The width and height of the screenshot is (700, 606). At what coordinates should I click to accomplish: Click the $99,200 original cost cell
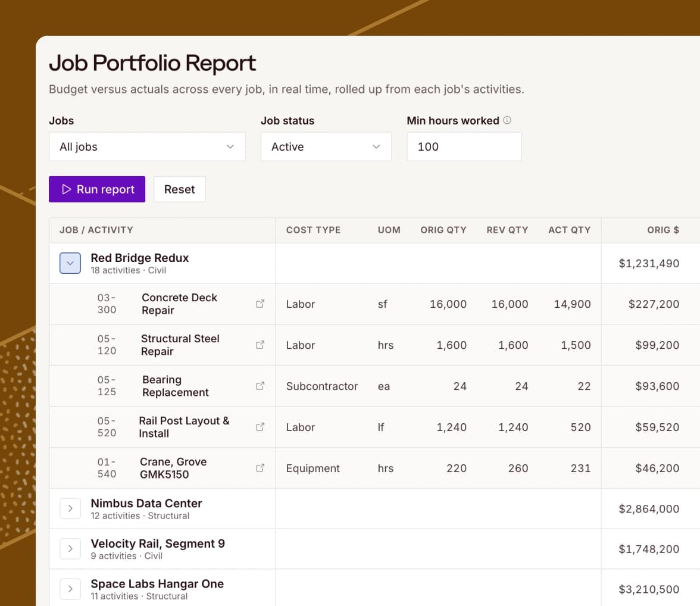[657, 345]
